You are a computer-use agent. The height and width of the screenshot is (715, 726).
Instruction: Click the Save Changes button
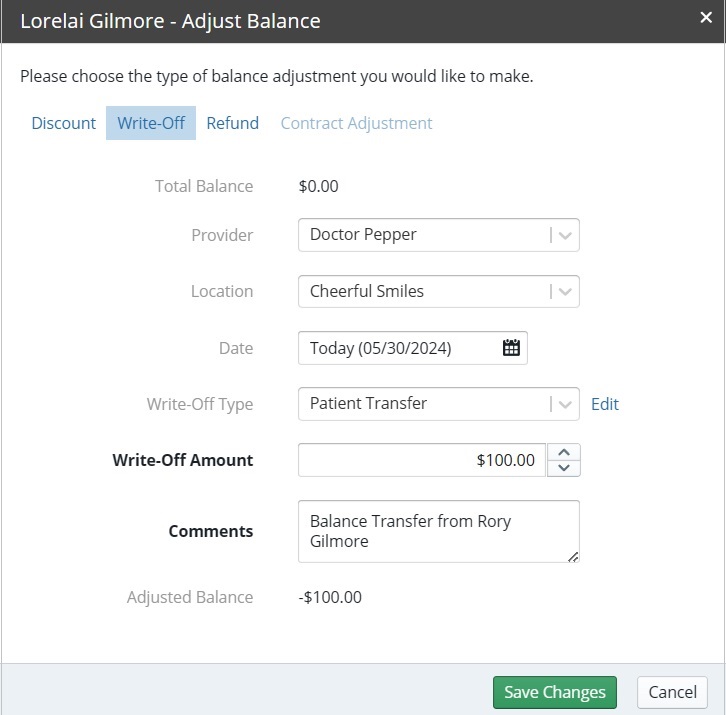pos(555,692)
